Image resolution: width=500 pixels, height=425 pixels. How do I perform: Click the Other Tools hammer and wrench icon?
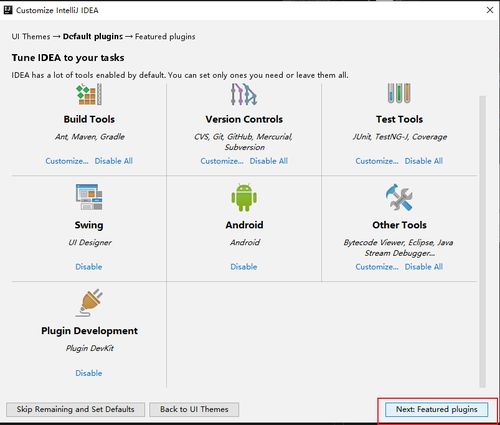coord(399,197)
